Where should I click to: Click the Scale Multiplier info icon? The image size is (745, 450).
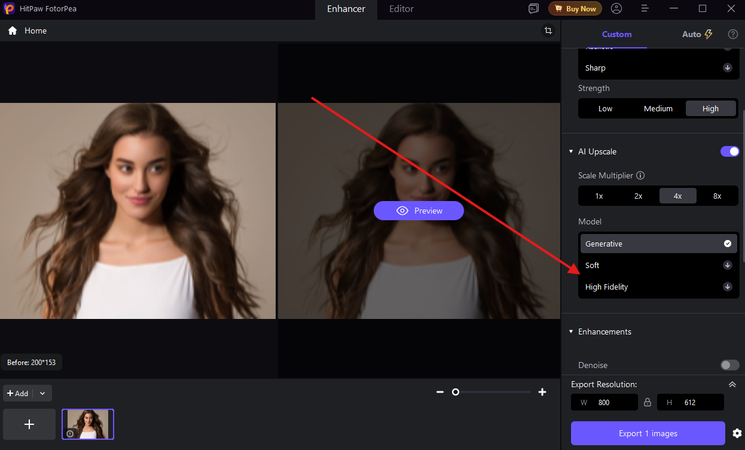640,175
